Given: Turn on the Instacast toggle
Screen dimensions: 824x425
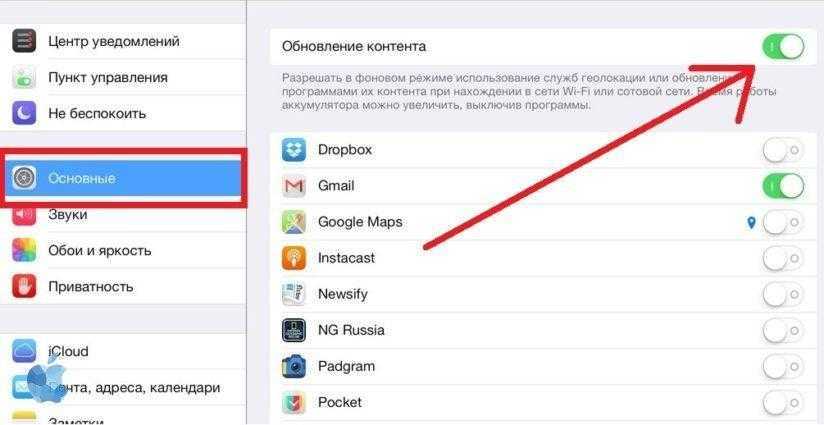Looking at the screenshot, I should point(783,258).
